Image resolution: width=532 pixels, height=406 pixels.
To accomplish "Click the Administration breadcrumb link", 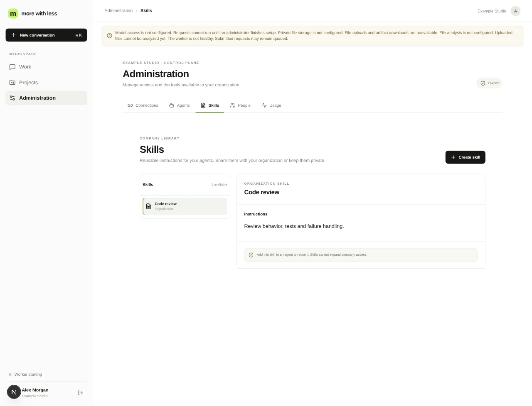I will 118,10.
